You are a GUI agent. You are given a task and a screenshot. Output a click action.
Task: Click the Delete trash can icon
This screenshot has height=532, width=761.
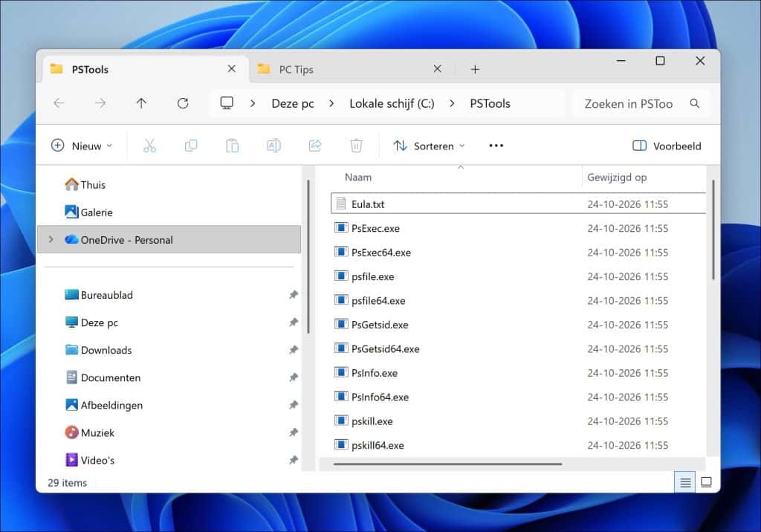[356, 146]
